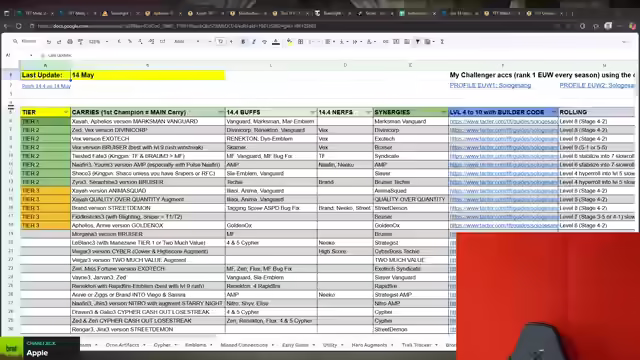Open the 14.4 BUFFS filter dropdown
640x360 pixels.
(313, 112)
